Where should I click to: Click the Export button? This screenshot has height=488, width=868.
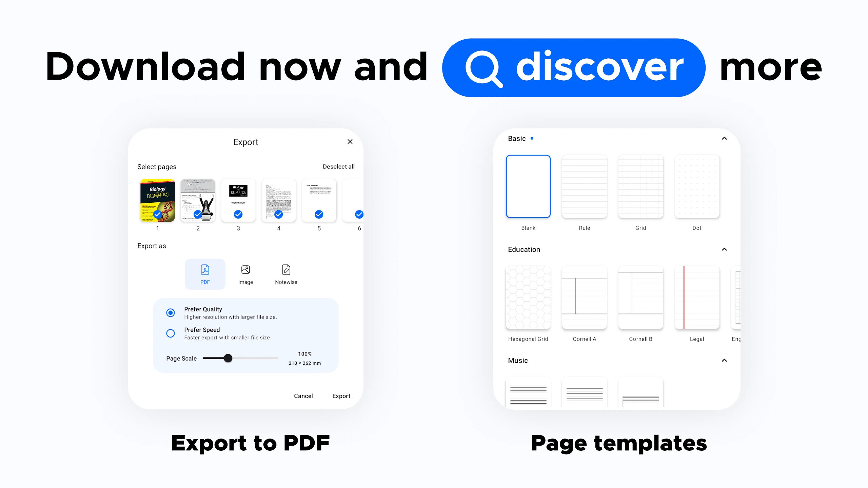pyautogui.click(x=340, y=395)
